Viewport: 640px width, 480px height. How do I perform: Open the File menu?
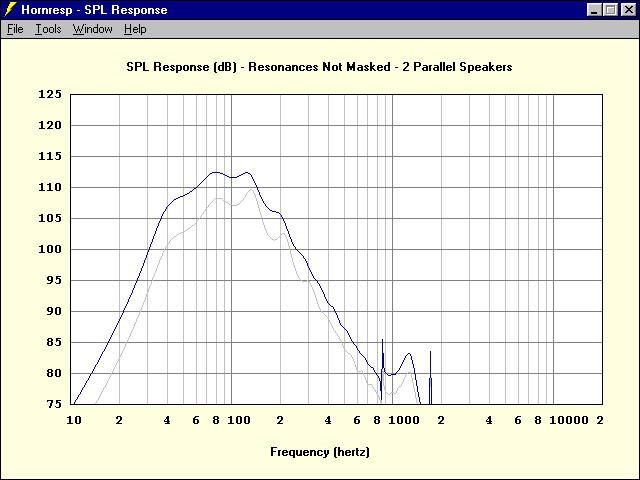[x=15, y=29]
